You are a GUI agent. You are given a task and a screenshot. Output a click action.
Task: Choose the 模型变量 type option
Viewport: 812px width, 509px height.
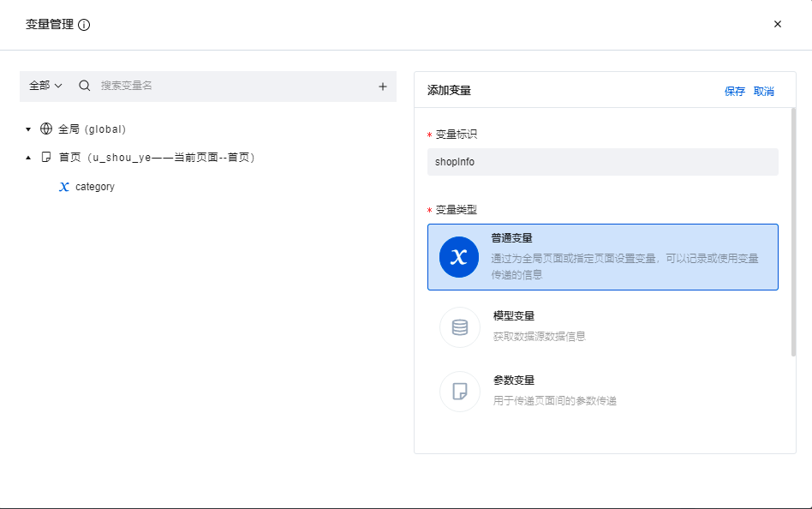tap(603, 326)
